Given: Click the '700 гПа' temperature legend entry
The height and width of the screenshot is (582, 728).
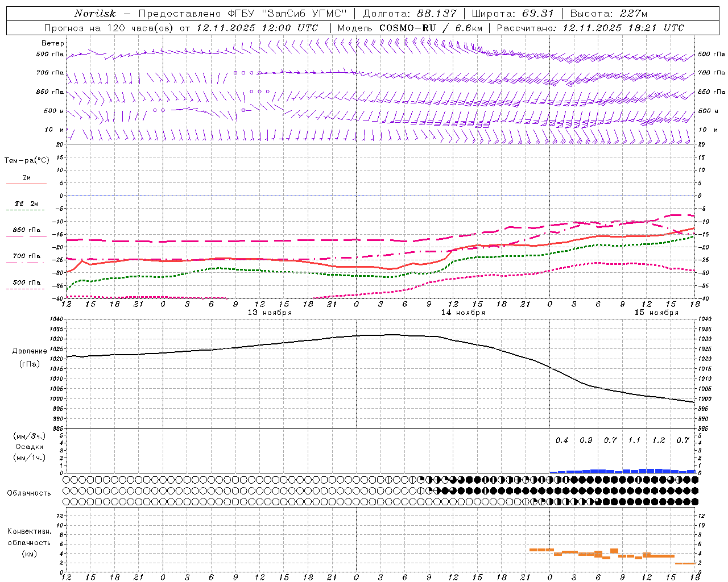Looking at the screenshot, I should (x=26, y=256).
